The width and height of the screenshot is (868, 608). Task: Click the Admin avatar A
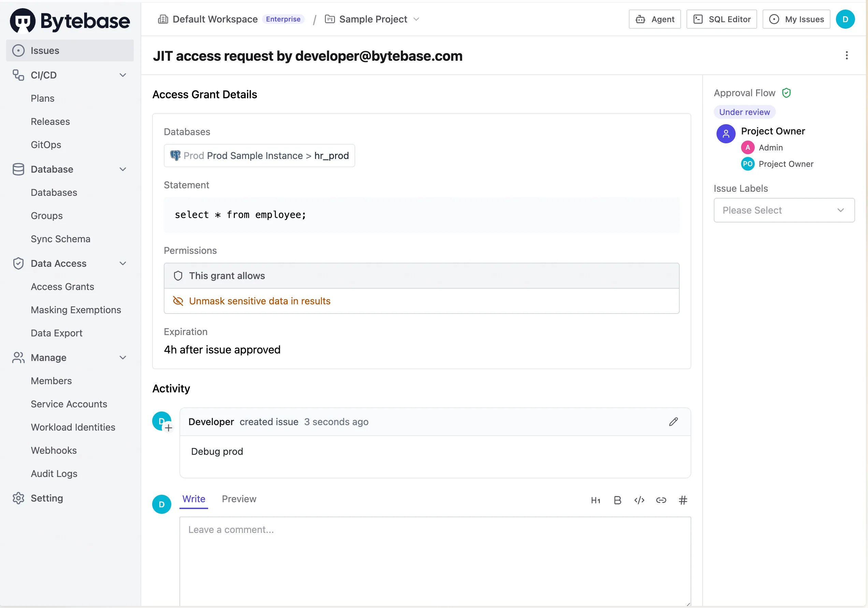[x=748, y=147]
